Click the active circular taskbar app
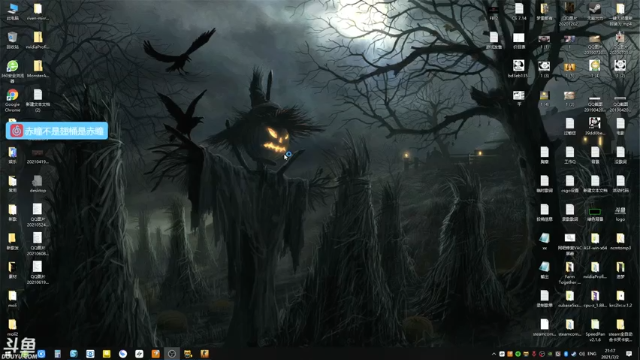 point(172,353)
